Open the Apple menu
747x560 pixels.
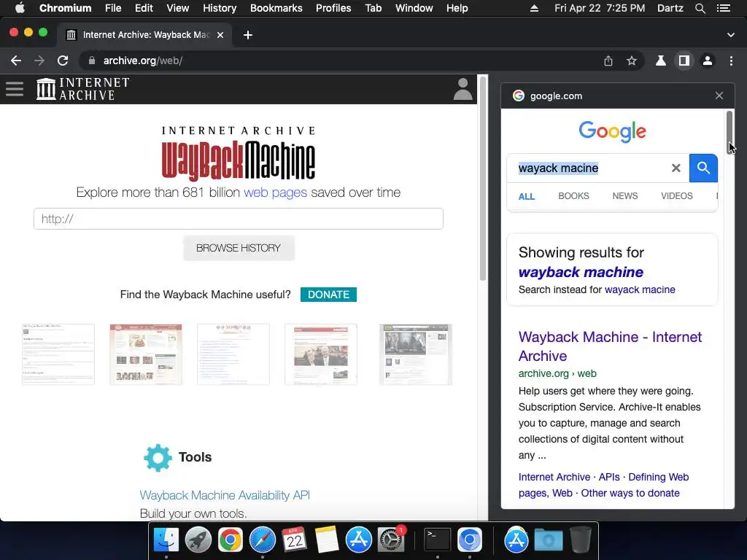point(20,8)
